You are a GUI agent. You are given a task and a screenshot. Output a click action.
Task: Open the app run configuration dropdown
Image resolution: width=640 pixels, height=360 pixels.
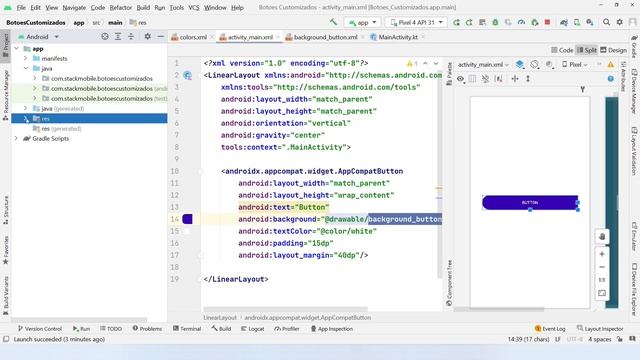click(362, 22)
